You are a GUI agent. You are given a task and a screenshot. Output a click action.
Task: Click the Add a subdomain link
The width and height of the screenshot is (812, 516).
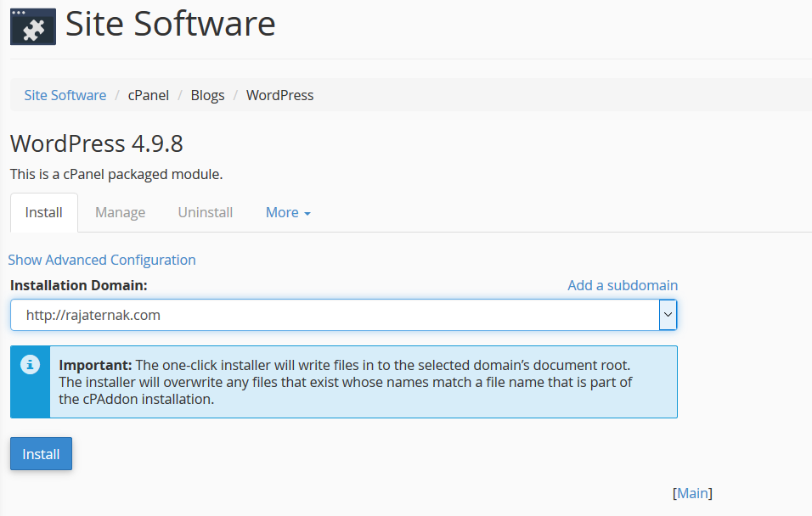click(622, 285)
